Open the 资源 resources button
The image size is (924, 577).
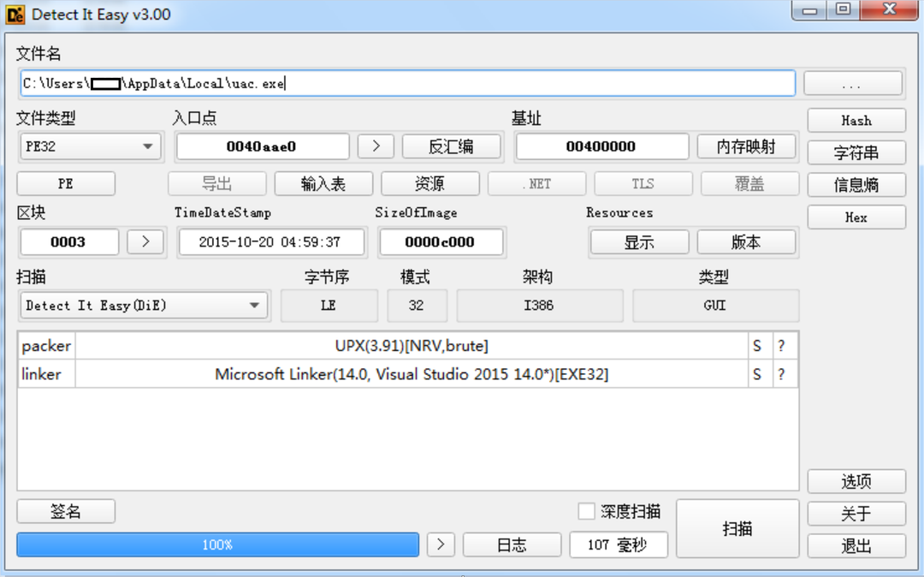(429, 184)
